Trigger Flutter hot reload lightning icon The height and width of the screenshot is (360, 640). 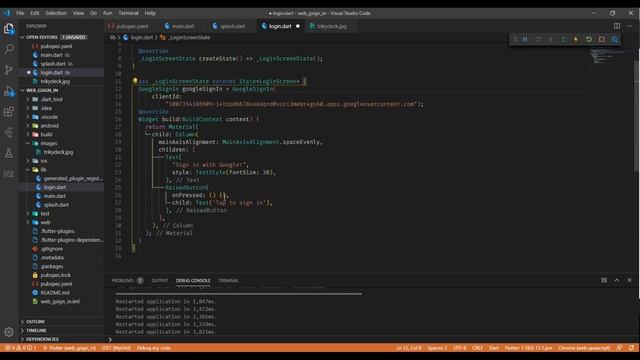click(576, 40)
